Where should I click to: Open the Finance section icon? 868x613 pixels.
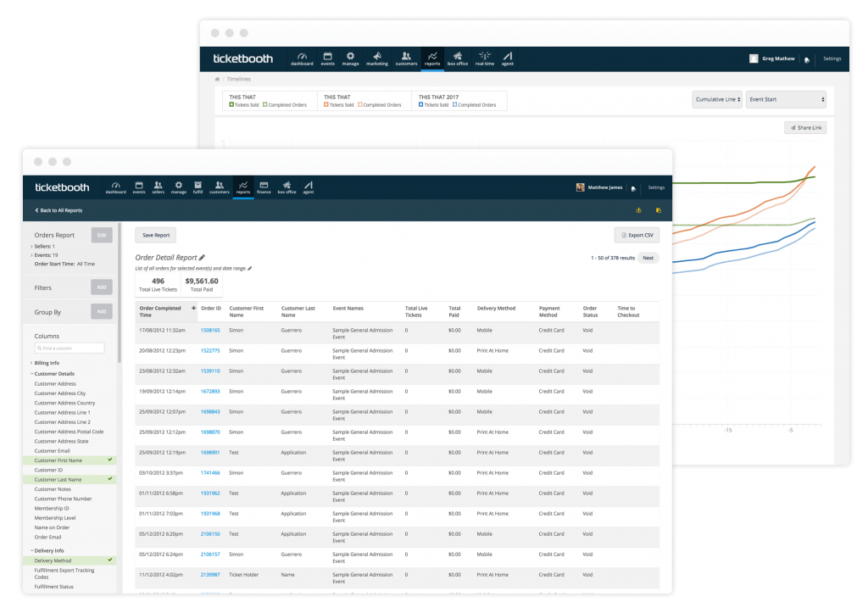pyautogui.click(x=263, y=187)
